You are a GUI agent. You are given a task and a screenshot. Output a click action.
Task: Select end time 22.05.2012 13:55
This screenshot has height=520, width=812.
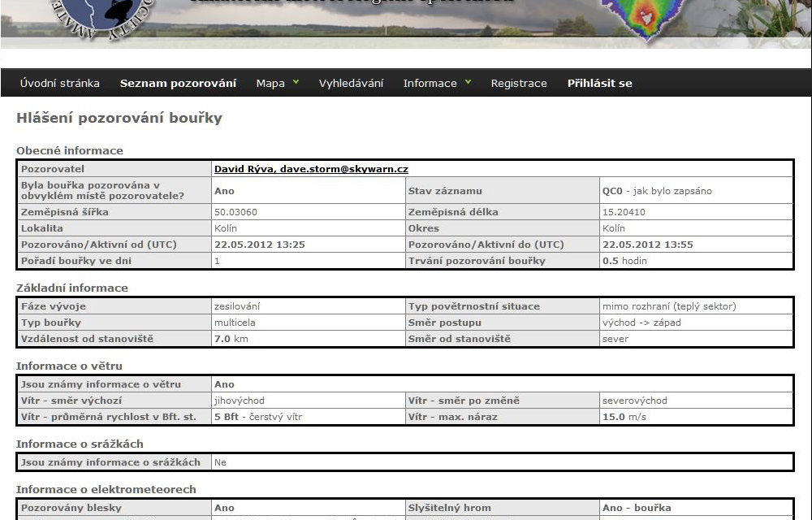(x=647, y=245)
